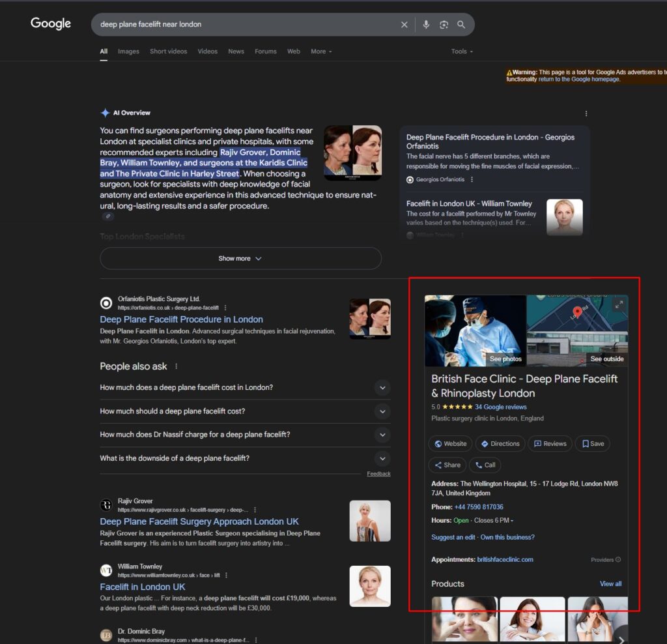The width and height of the screenshot is (667, 644).
Task: Open options for Orfaniotis deep-plane-facelift result
Action: [225, 308]
